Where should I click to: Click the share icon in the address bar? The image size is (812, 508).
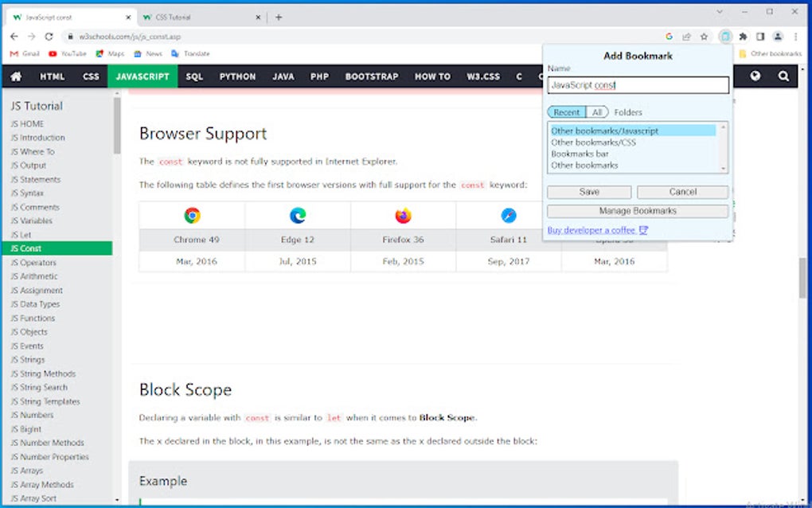[x=686, y=37]
